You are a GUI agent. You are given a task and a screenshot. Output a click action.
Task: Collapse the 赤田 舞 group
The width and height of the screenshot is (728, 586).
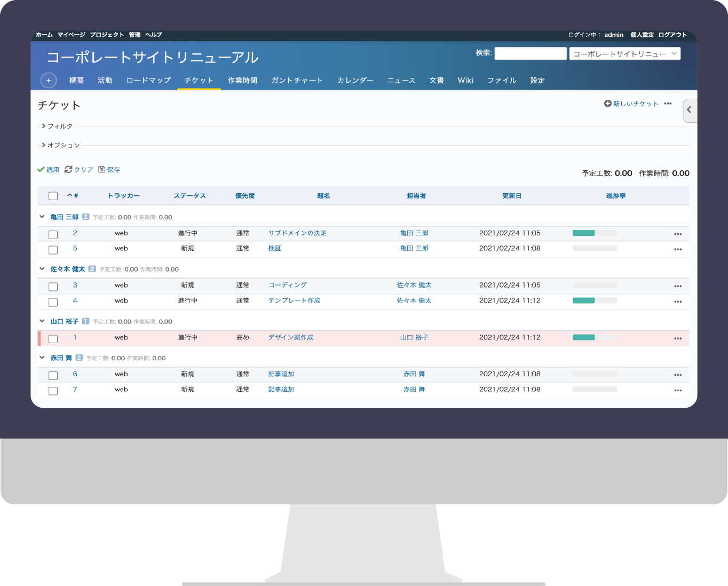pos(42,358)
